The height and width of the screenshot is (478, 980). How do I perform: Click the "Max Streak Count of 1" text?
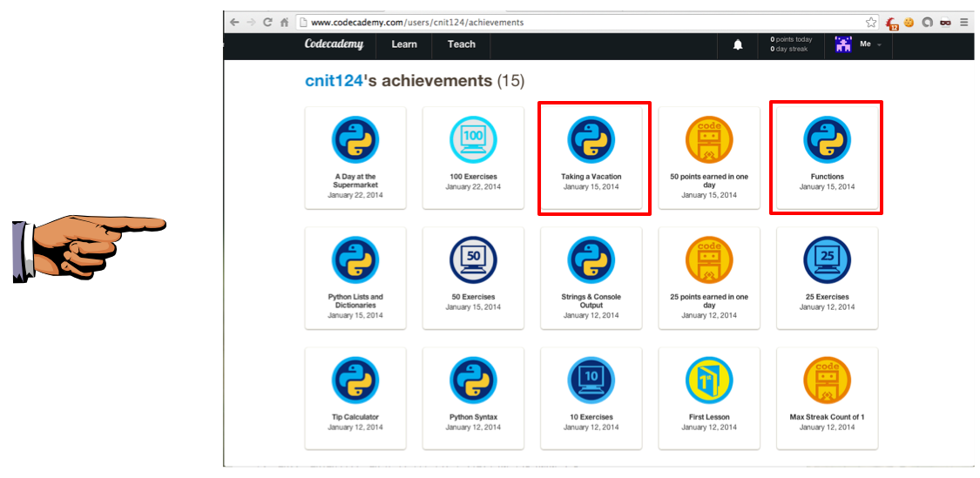[827, 417]
